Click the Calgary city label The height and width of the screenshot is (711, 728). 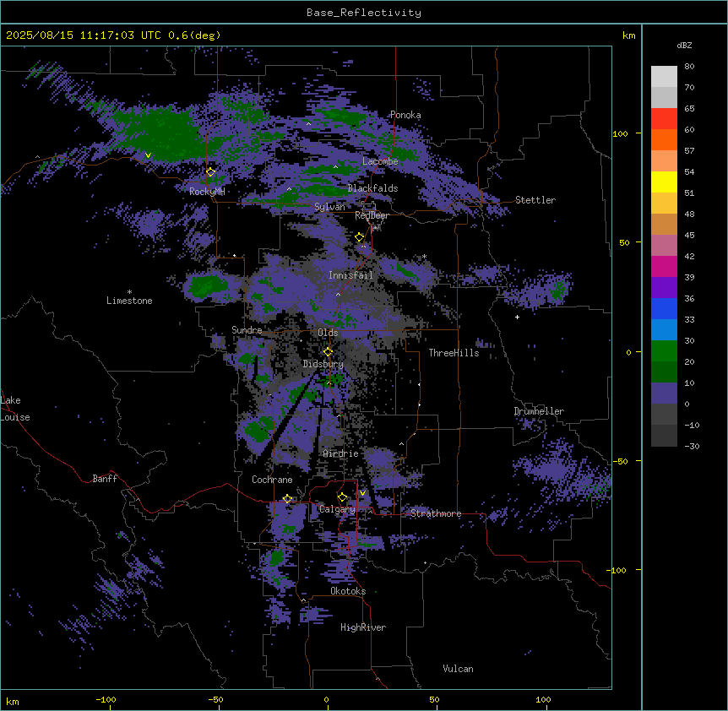[x=337, y=509]
